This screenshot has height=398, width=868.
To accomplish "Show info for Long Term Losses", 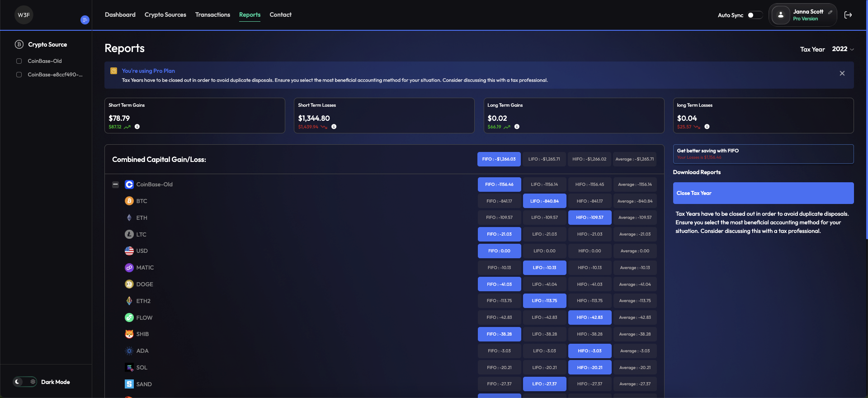I will click(x=707, y=127).
